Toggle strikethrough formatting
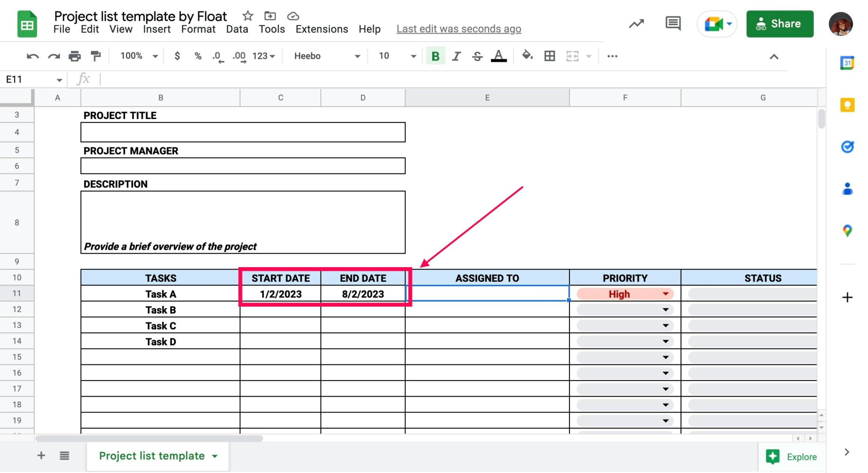 [x=477, y=56]
